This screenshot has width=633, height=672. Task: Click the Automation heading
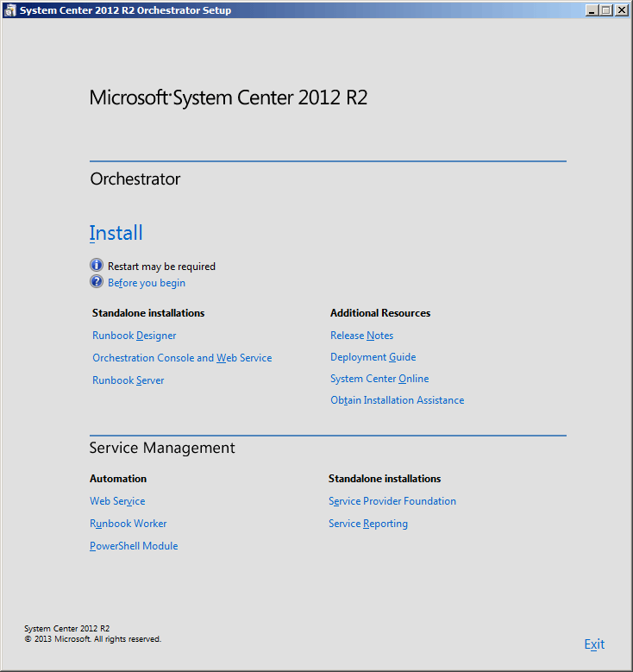pyautogui.click(x=118, y=479)
